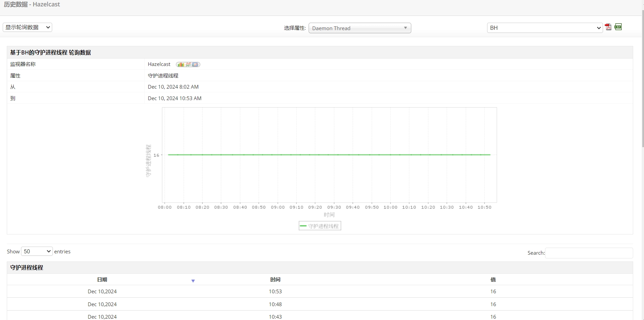Screen dimensions: 644x320
Task: Click the 10:48 time cell
Action: (x=275, y=304)
